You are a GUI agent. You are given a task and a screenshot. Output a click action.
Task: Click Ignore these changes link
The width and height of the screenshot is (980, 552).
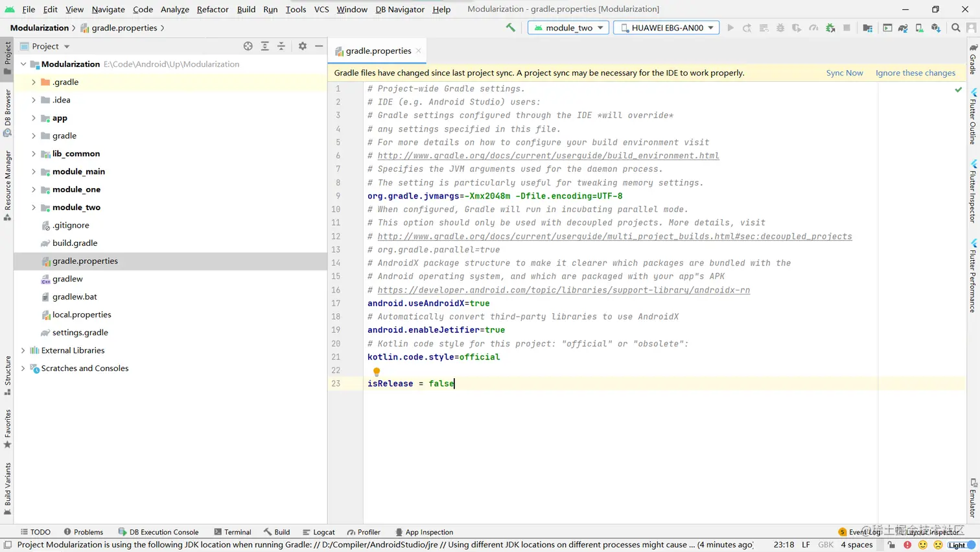(915, 73)
